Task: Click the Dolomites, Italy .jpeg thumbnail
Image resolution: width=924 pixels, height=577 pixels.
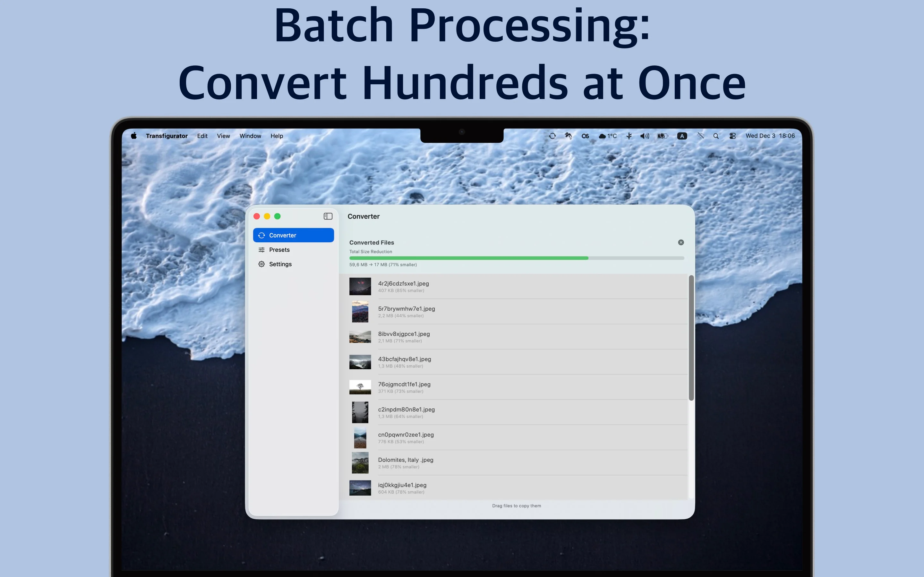Action: click(360, 463)
